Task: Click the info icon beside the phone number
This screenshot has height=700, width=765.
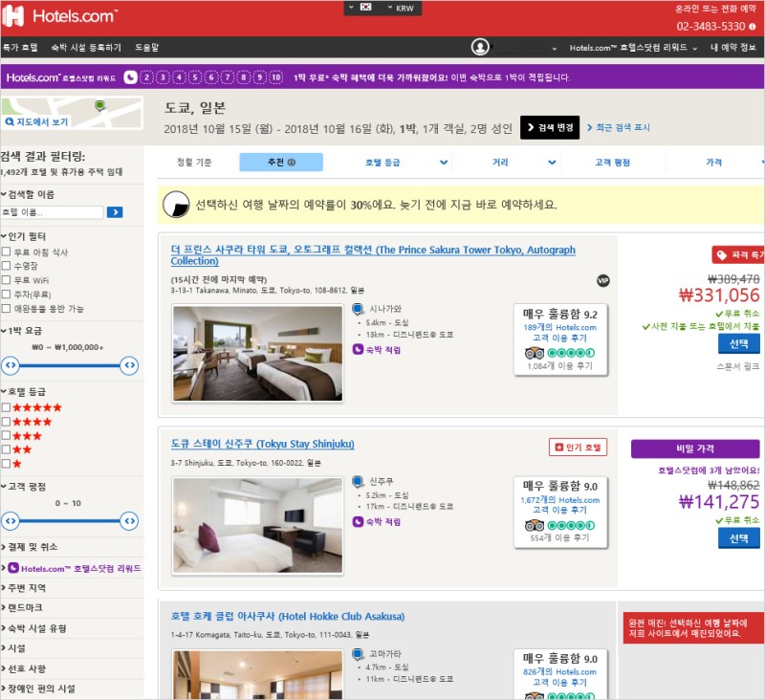Action: coord(753,27)
